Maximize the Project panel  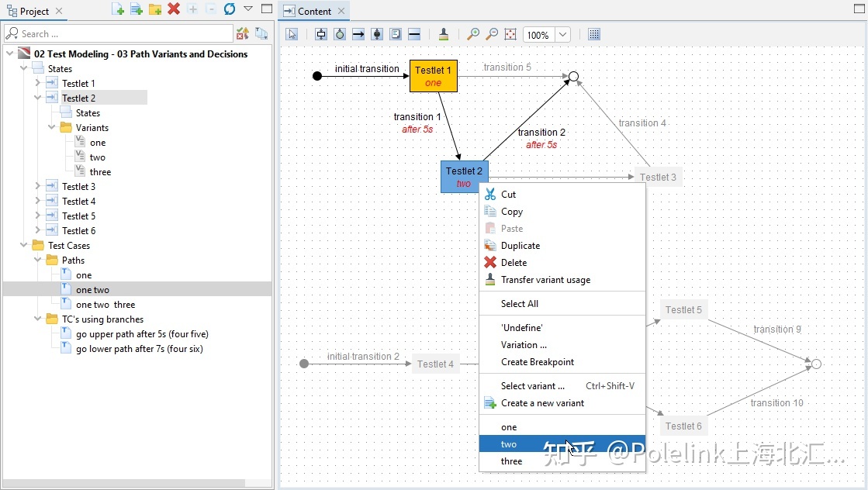[x=267, y=9]
